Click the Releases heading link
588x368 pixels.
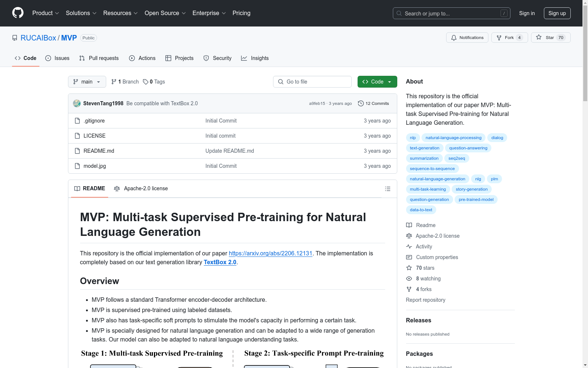click(x=419, y=320)
